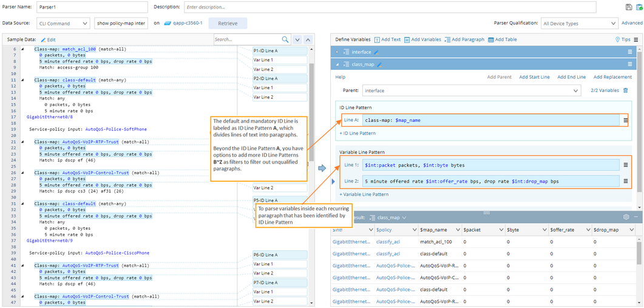644x308 pixels.
Task: Delete variables using trash icon
Action: coord(626,90)
